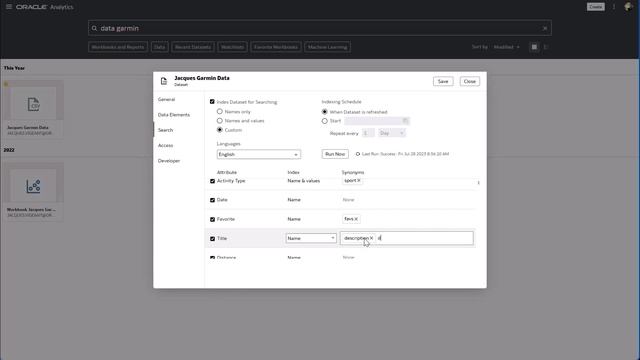The height and width of the screenshot is (360, 640).
Task: Open the page actions kebab menu
Action: pyautogui.click(x=614, y=7)
